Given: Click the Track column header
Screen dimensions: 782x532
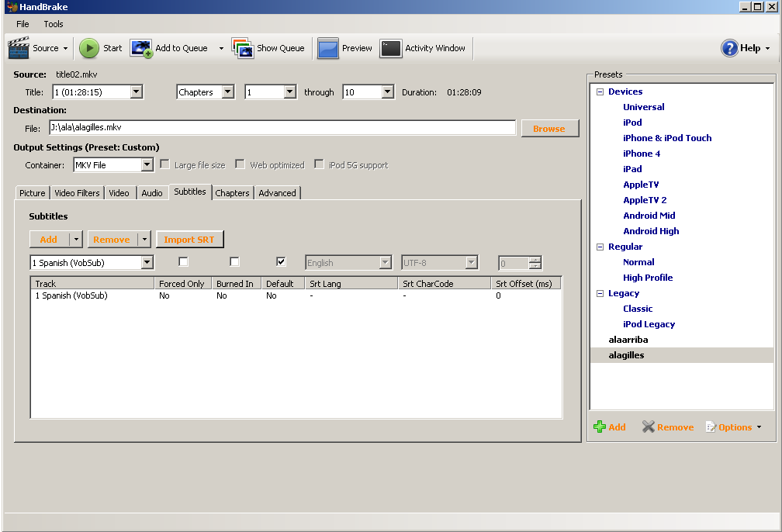Looking at the screenshot, I should [x=92, y=284].
